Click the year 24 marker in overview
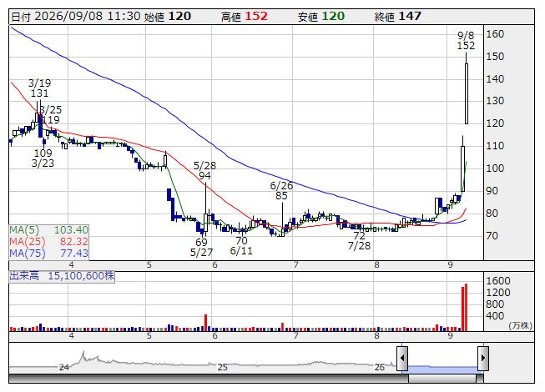545x392 pixels. pos(64,367)
